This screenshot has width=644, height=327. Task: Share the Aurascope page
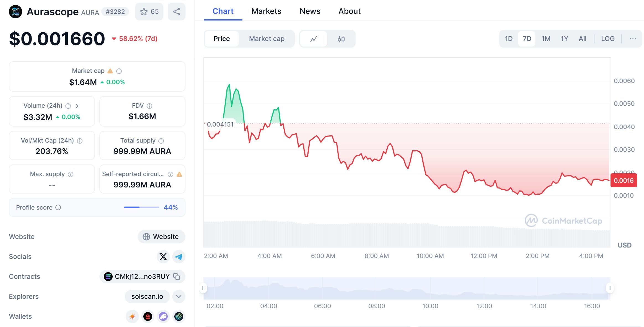176,11
